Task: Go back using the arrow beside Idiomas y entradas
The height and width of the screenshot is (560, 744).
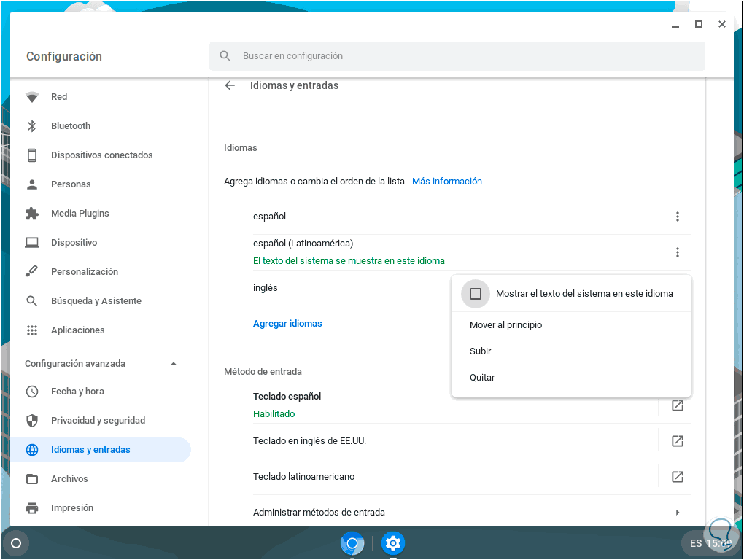Action: pos(230,85)
